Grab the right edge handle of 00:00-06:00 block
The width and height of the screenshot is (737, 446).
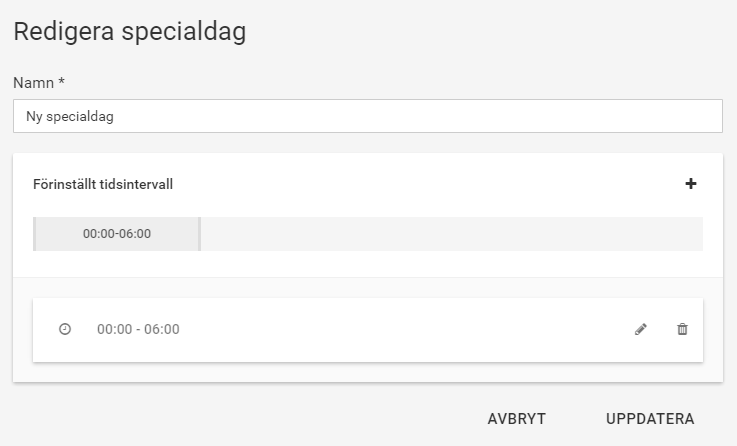(199, 234)
